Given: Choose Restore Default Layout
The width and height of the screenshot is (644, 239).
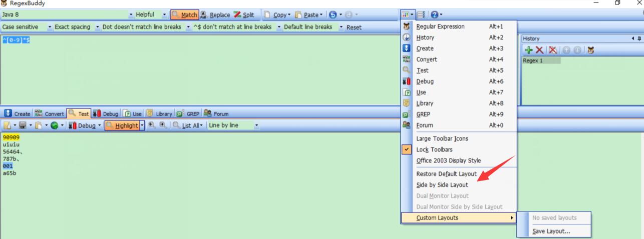Looking at the screenshot, I should 458,174.
